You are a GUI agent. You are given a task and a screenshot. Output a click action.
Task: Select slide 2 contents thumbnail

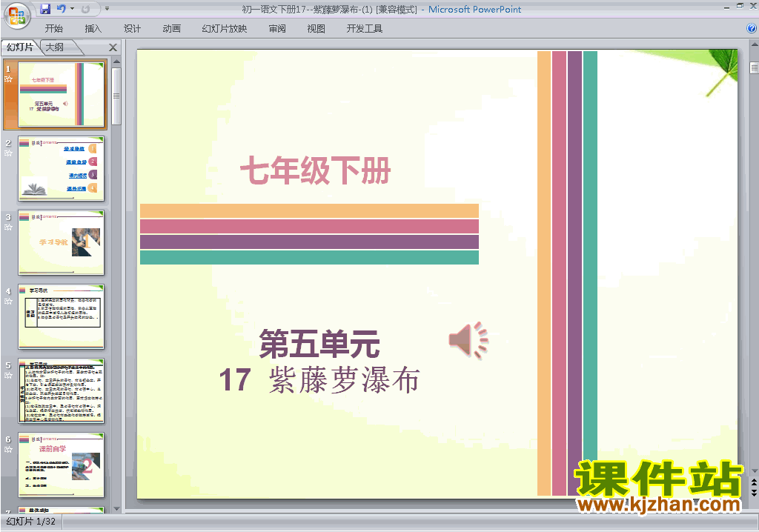coord(61,168)
